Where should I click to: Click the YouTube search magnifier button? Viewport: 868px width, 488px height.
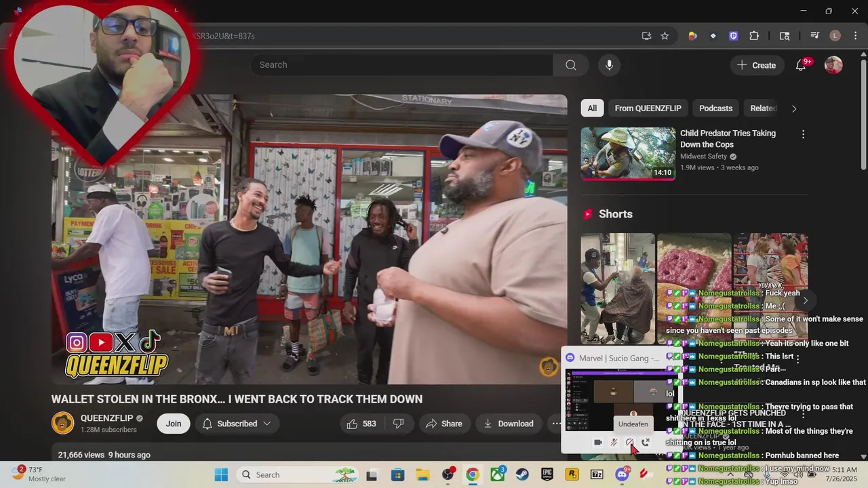coord(571,65)
